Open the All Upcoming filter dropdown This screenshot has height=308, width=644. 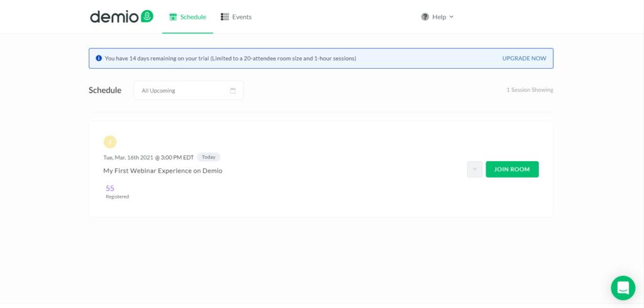tap(189, 91)
